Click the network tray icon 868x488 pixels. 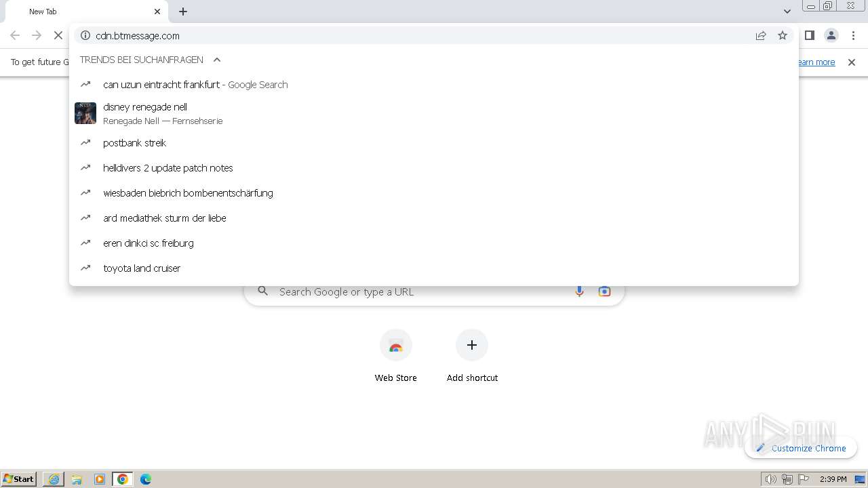[787, 479]
